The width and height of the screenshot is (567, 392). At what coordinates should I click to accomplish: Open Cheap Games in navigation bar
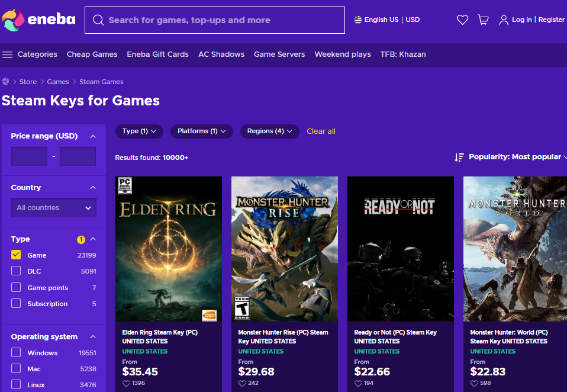[x=92, y=54]
